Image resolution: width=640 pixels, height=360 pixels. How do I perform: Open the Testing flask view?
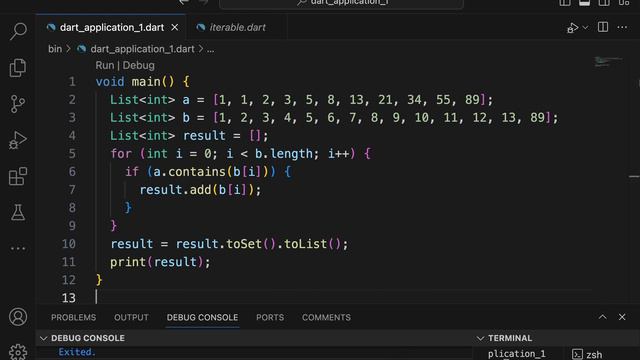click(18, 212)
